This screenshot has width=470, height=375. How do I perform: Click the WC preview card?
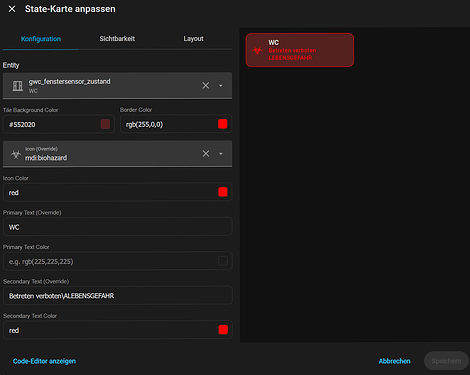click(x=300, y=50)
